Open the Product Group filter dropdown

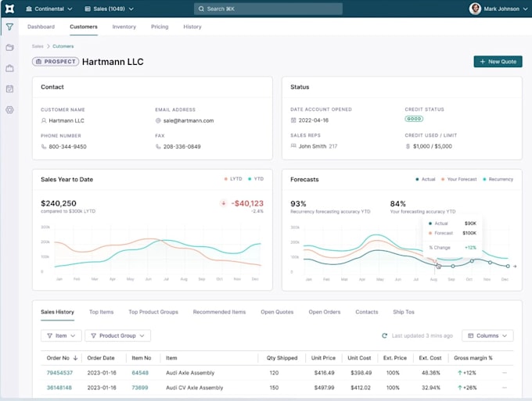[117, 335]
